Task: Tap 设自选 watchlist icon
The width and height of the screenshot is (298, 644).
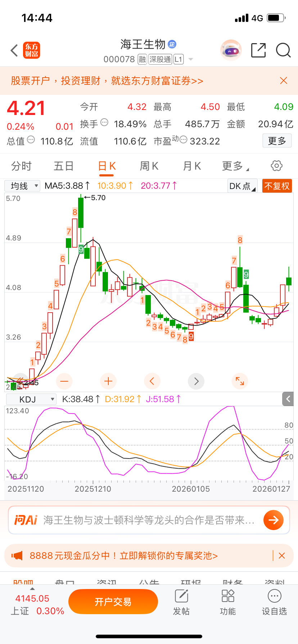Action: (x=274, y=602)
